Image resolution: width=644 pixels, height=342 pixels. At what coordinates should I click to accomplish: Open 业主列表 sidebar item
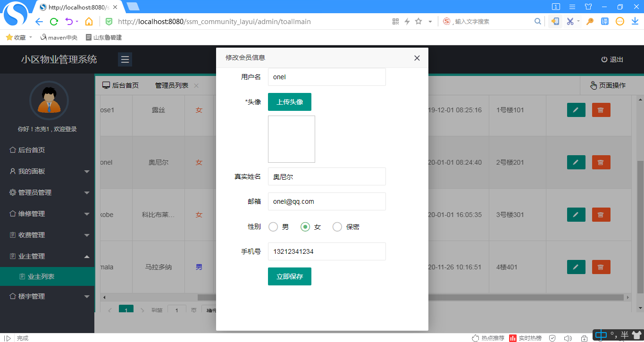tap(47, 276)
